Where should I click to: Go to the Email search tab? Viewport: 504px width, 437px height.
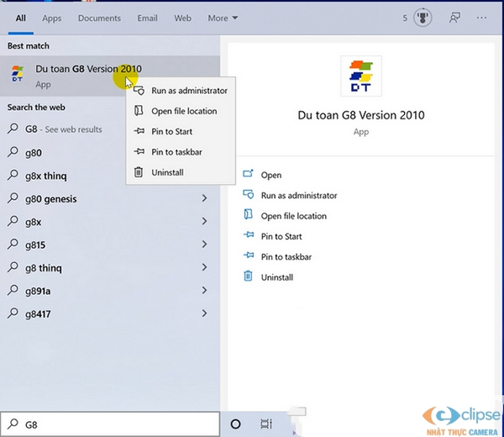click(148, 18)
